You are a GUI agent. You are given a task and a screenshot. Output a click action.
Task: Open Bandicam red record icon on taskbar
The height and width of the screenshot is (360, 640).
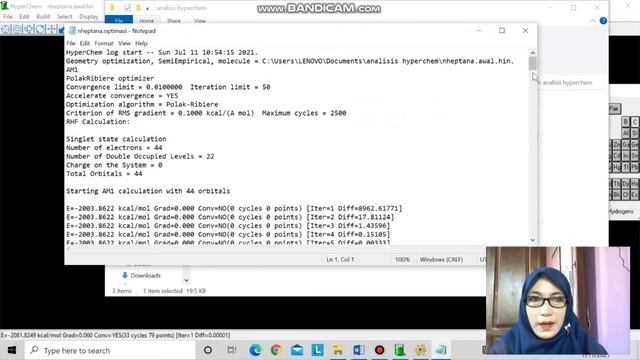tap(380, 350)
